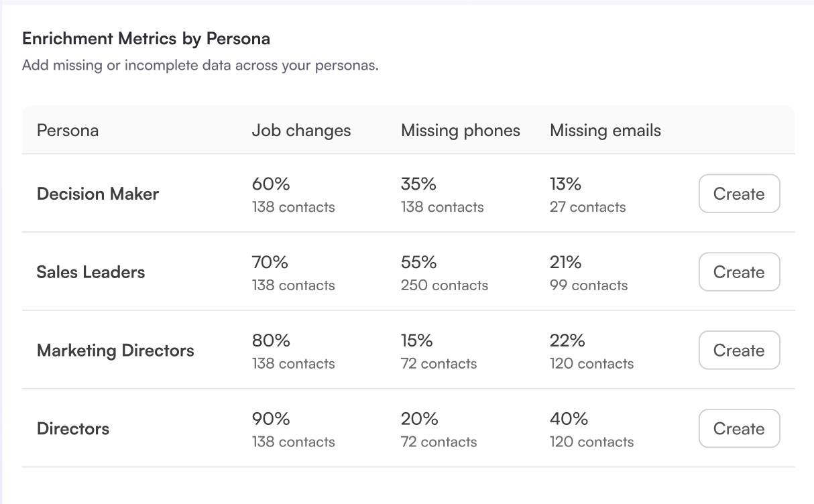Open the Sales Leaders persona row
Image resolution: width=814 pixels, height=504 pixels.
click(91, 272)
